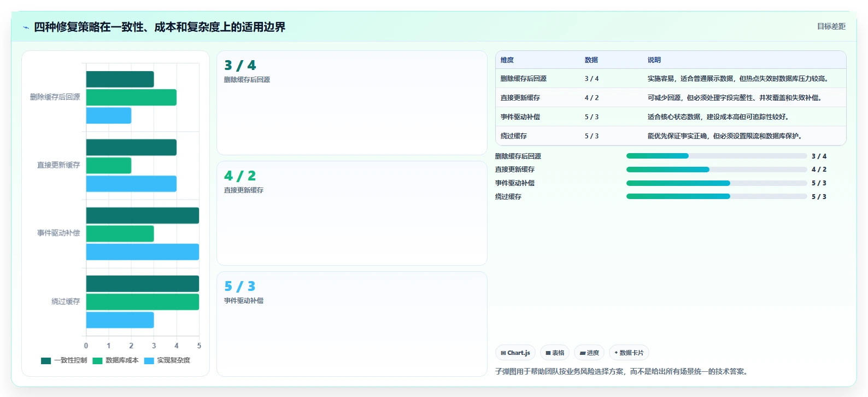Click the 子弹图 footer note text
Image resolution: width=868 pixels, height=397 pixels.
pos(623,371)
